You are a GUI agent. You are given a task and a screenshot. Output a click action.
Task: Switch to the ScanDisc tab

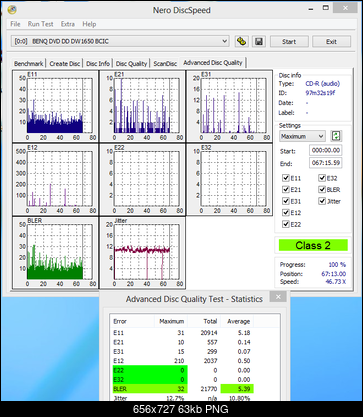point(165,63)
